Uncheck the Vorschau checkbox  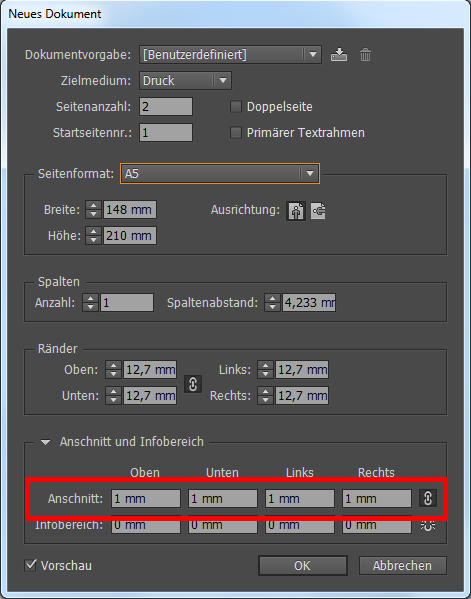coord(31,565)
